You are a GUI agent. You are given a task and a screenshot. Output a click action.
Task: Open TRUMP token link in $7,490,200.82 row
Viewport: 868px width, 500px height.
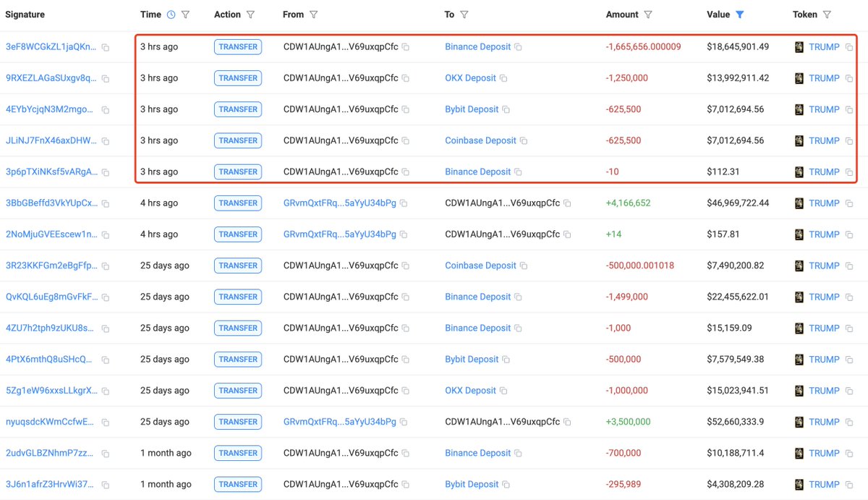pyautogui.click(x=824, y=266)
